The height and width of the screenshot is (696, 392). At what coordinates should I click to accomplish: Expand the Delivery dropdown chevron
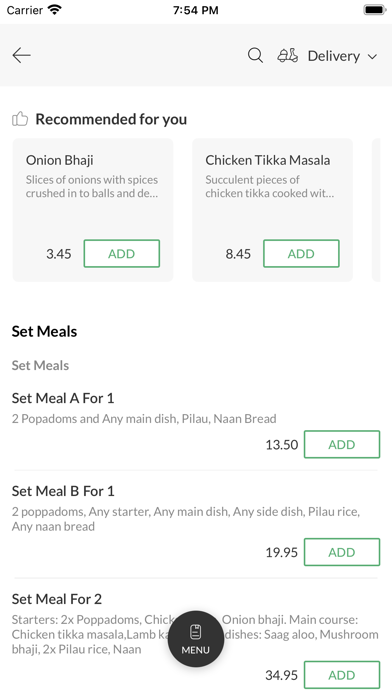(372, 56)
